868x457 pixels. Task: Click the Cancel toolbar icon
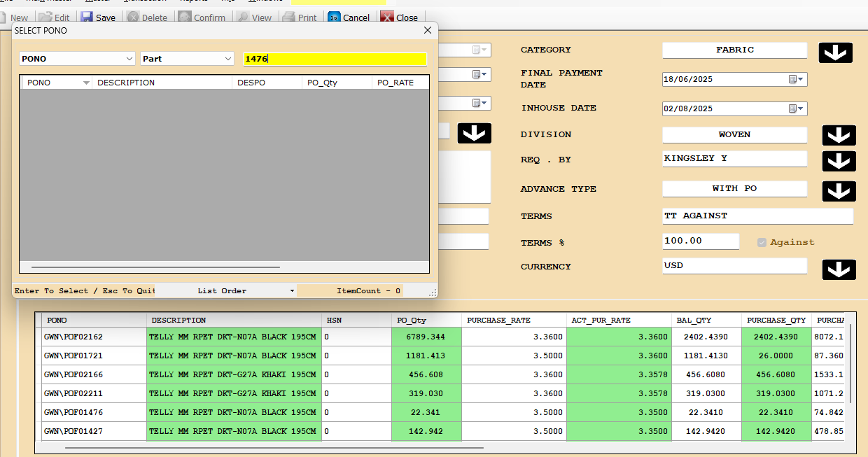click(335, 17)
